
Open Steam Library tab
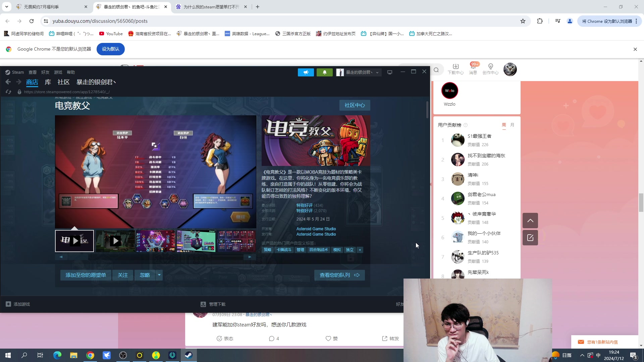click(48, 82)
